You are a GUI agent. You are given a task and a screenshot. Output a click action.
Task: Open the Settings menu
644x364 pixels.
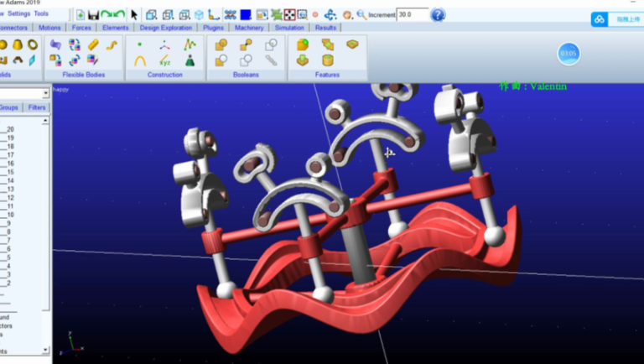tap(18, 13)
